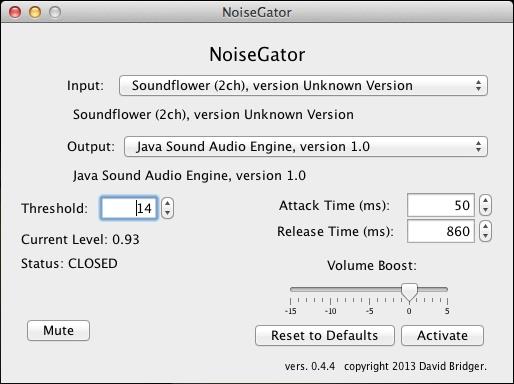Minimize the NoiseGator window with the yellow button
514x384 pixels.
coord(35,12)
